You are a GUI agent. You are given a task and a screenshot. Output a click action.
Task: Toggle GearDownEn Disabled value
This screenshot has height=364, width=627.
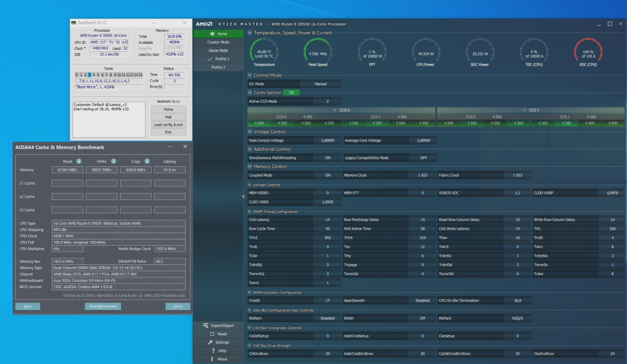422,300
